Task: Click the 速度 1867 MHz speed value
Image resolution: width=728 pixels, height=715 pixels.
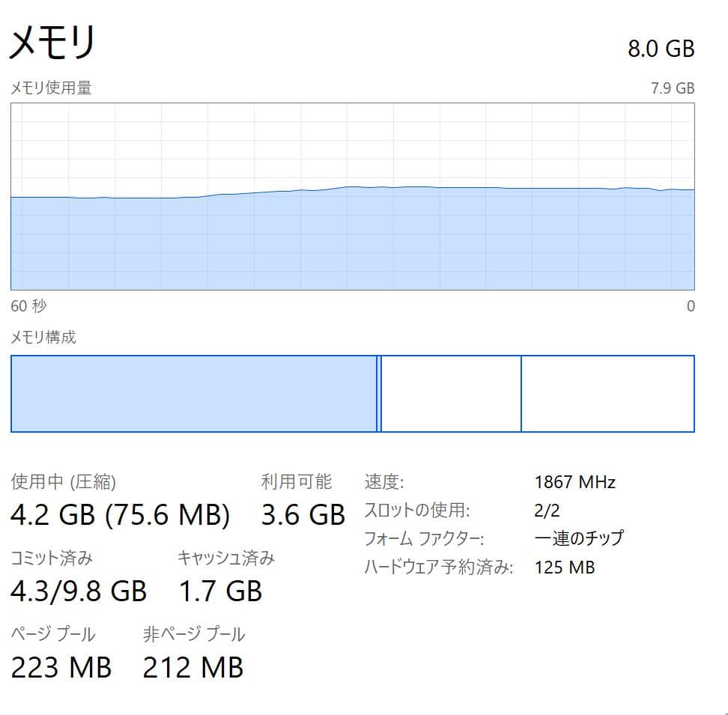Action: click(x=574, y=481)
